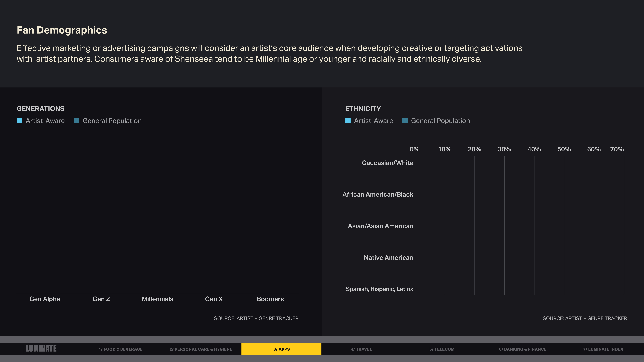Click the Boomers category label
Viewport: 644px width, 362px height.
click(270, 299)
